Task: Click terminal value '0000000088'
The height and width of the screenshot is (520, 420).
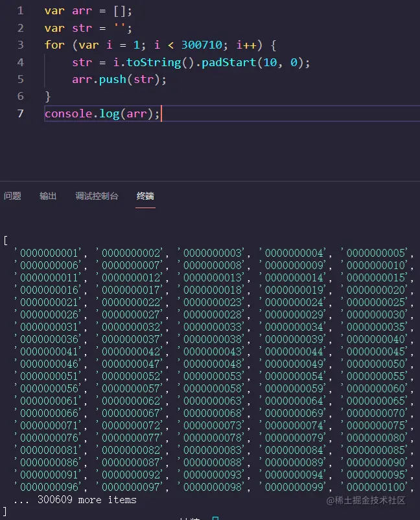Action: 212,462
